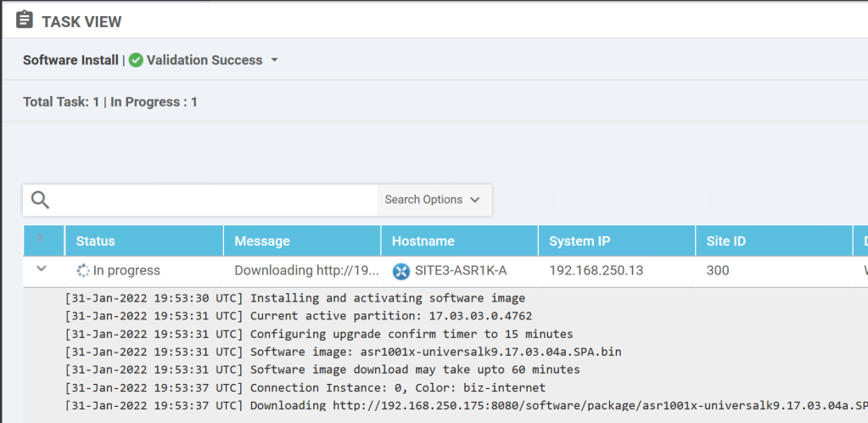Collapse the SITE3-ASR1K-A row details
This screenshot has width=868, height=423.
point(40,269)
